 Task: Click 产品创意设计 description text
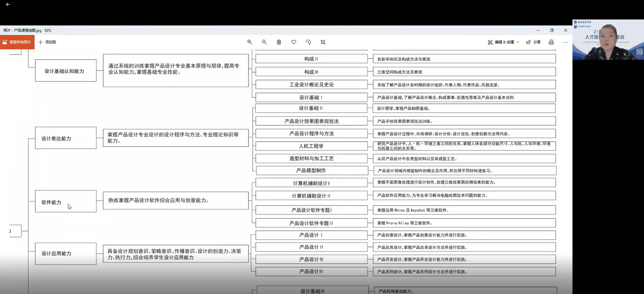point(422,235)
